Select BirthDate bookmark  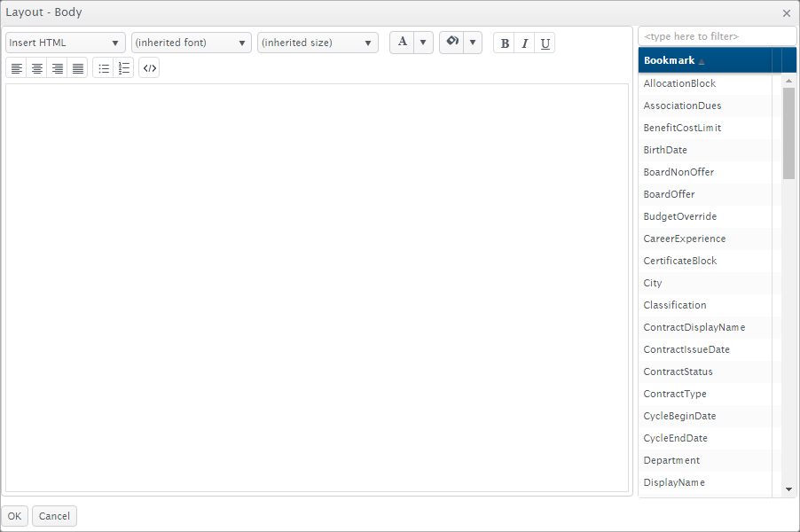coord(704,150)
